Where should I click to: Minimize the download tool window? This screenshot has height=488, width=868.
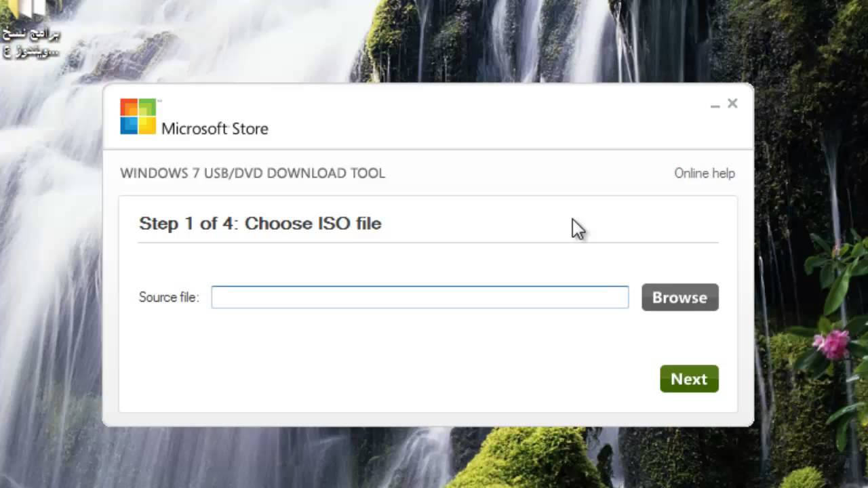click(715, 105)
